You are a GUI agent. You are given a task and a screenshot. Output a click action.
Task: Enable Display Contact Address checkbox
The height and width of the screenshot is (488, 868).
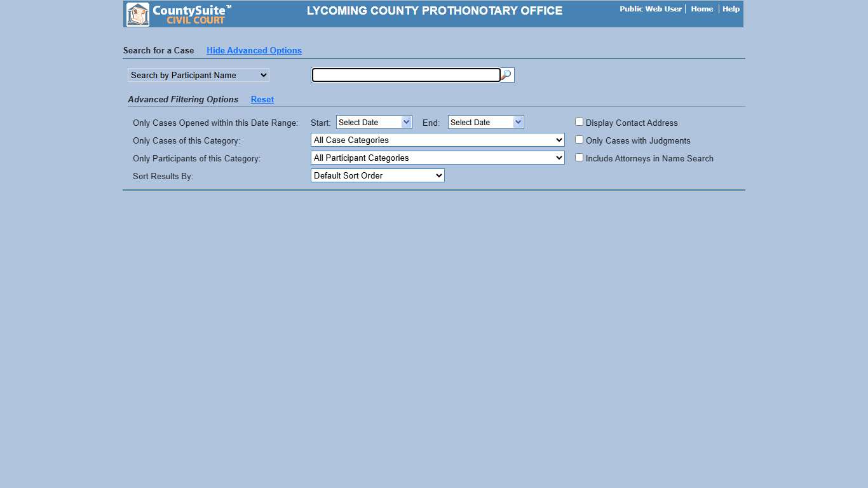pyautogui.click(x=579, y=122)
